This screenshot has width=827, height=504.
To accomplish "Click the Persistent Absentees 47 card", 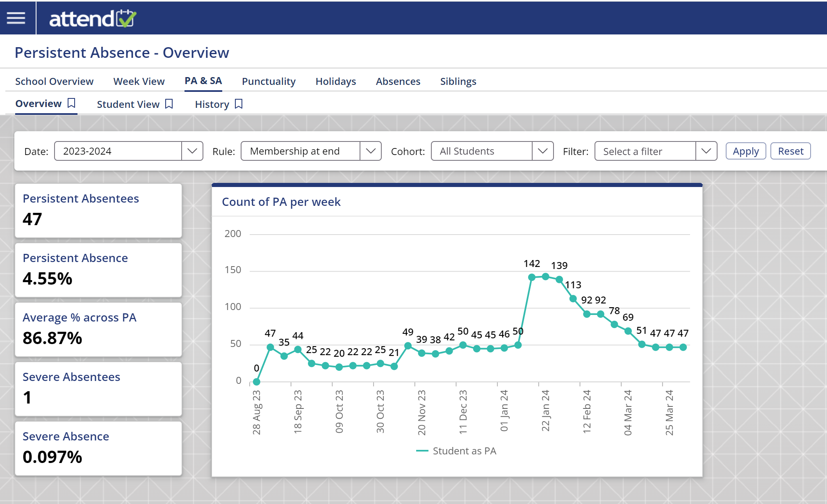I will [x=98, y=210].
